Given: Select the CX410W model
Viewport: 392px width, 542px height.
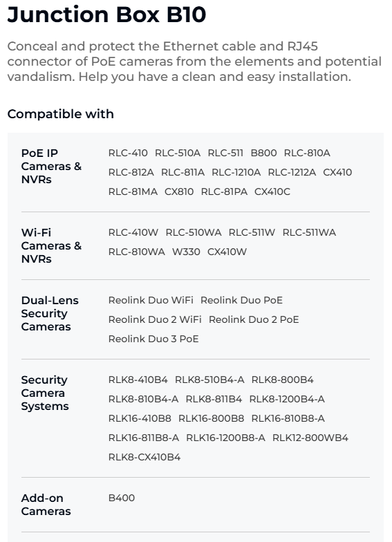Looking at the screenshot, I should pyautogui.click(x=227, y=252).
